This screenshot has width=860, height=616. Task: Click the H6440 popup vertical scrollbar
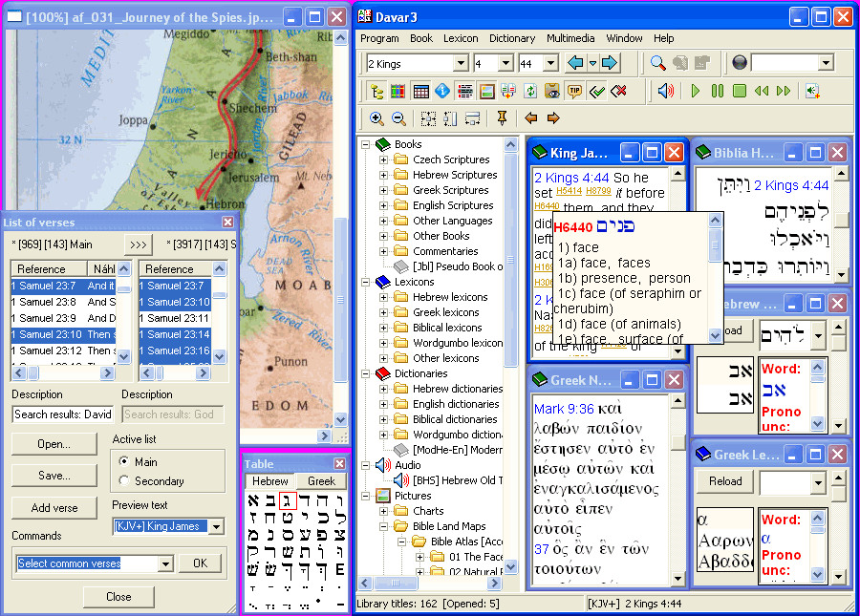coord(715,278)
